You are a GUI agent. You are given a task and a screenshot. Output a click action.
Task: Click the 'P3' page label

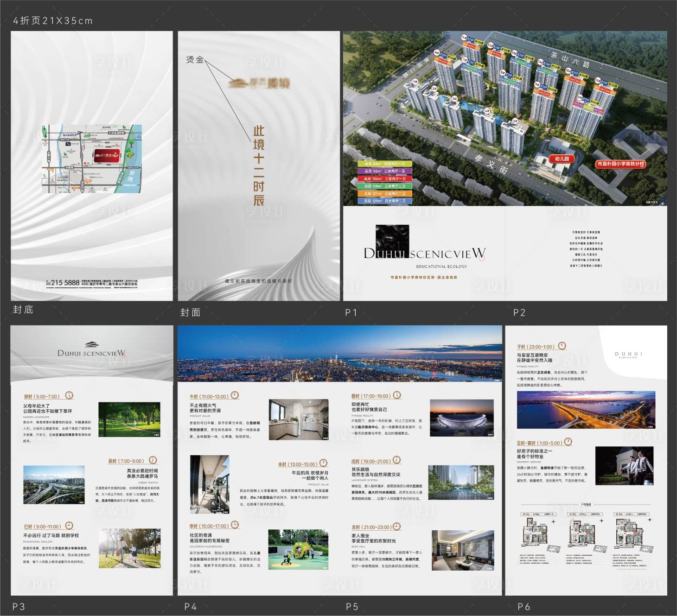tap(19, 606)
